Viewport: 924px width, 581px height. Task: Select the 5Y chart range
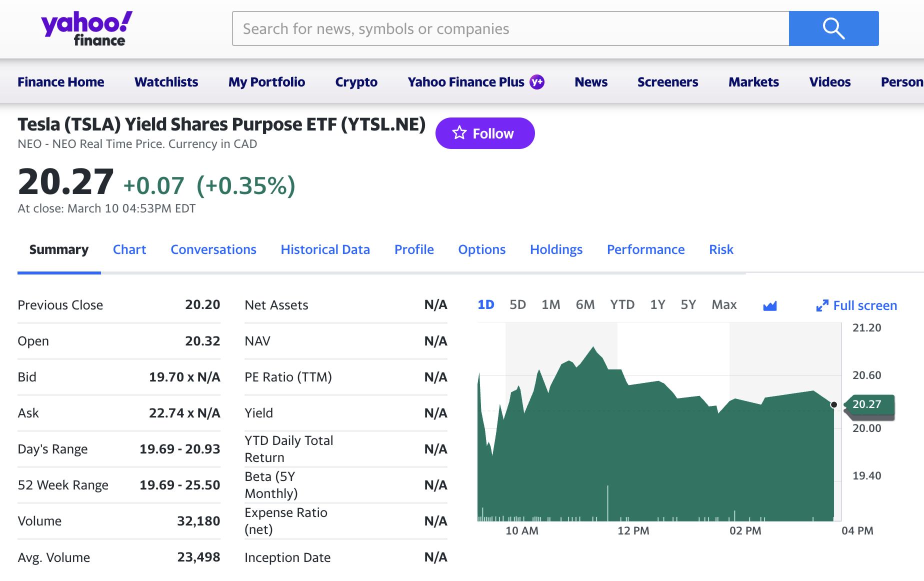(688, 304)
